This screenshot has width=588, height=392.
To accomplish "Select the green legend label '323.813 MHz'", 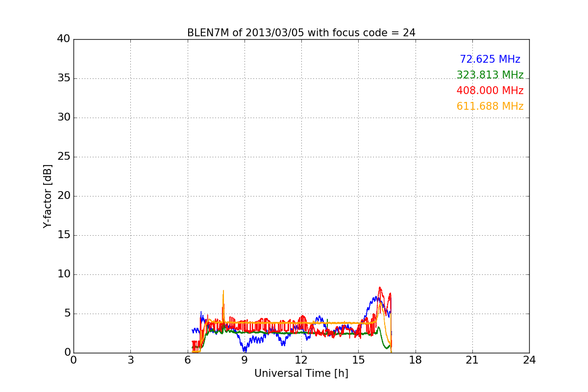I will tap(490, 75).
